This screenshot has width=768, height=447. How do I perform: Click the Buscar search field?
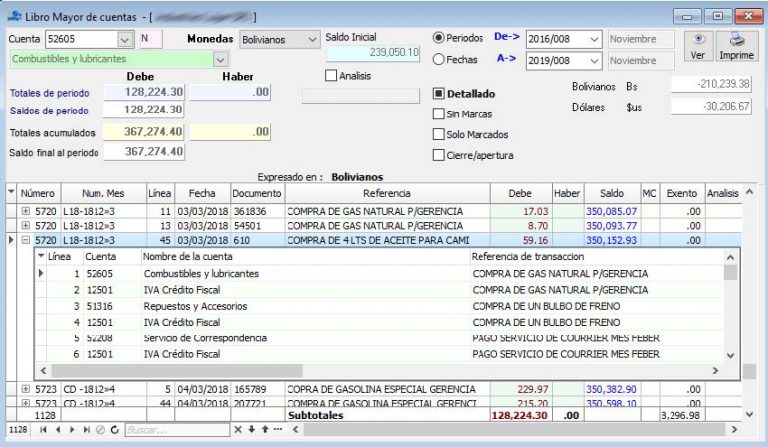click(x=177, y=429)
